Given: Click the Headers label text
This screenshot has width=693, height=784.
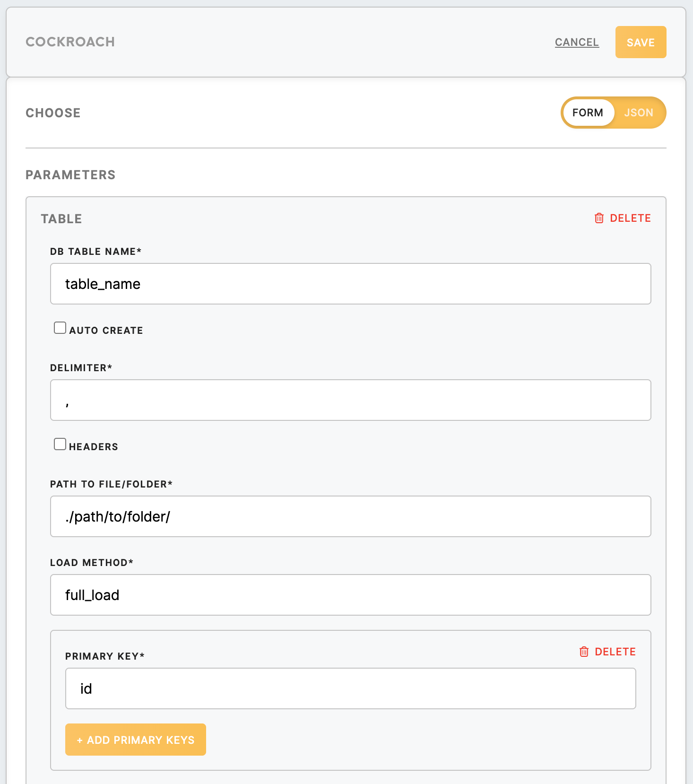Looking at the screenshot, I should click(x=94, y=447).
